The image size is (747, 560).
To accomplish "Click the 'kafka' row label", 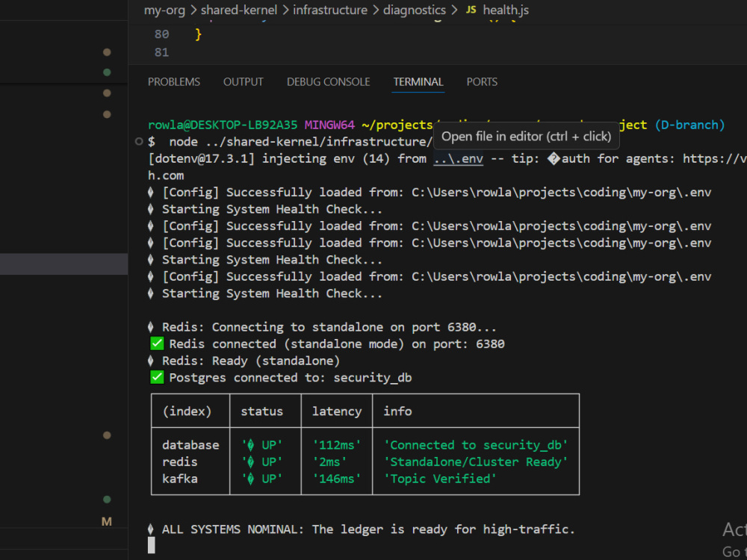I will (179, 479).
